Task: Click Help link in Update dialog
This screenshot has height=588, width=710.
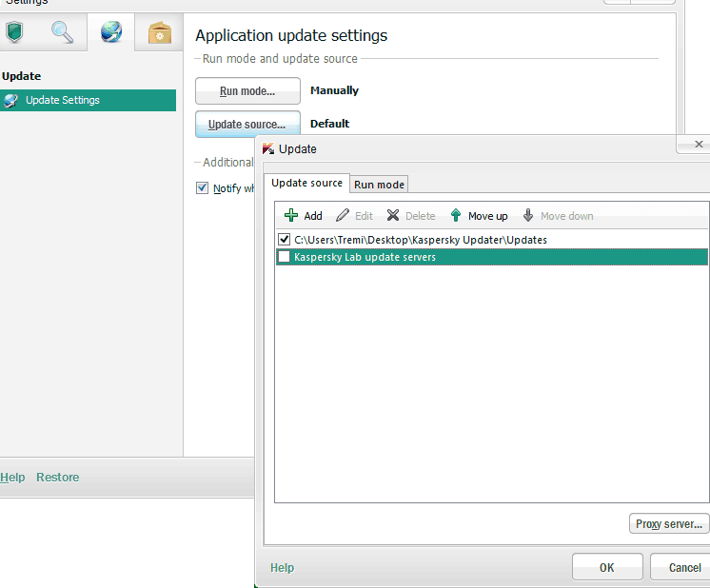Action: 282,568
